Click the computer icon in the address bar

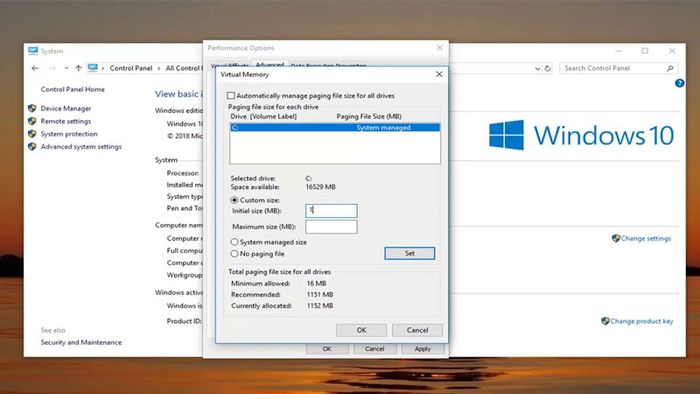[x=92, y=68]
